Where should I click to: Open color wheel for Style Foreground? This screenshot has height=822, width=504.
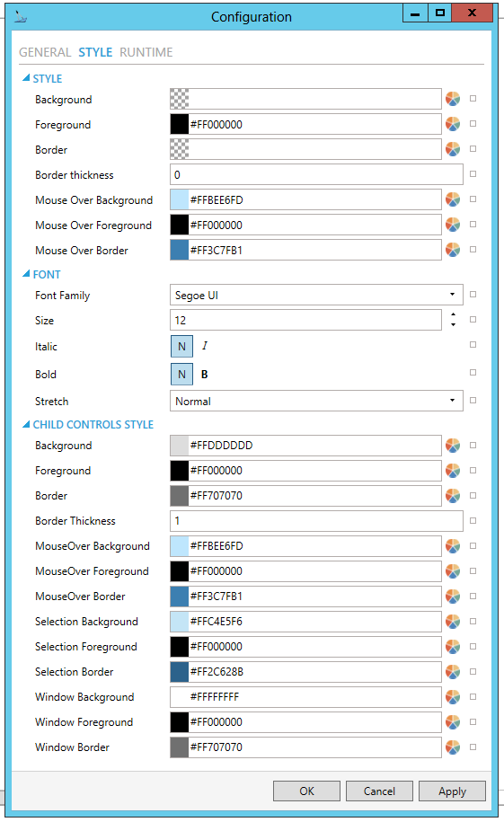pos(453,124)
